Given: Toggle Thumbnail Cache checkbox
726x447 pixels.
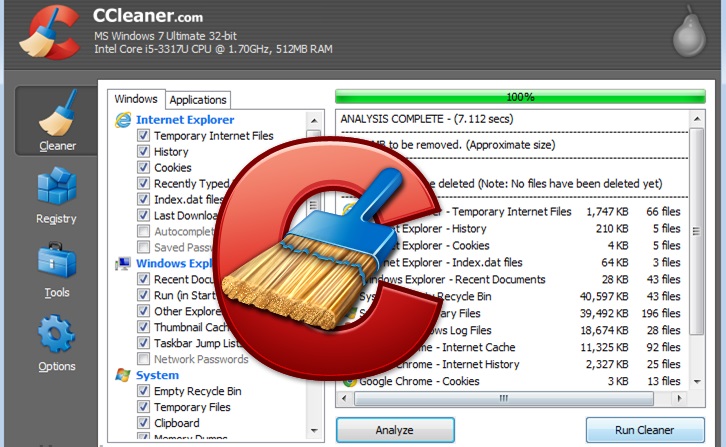Looking at the screenshot, I should [144, 327].
